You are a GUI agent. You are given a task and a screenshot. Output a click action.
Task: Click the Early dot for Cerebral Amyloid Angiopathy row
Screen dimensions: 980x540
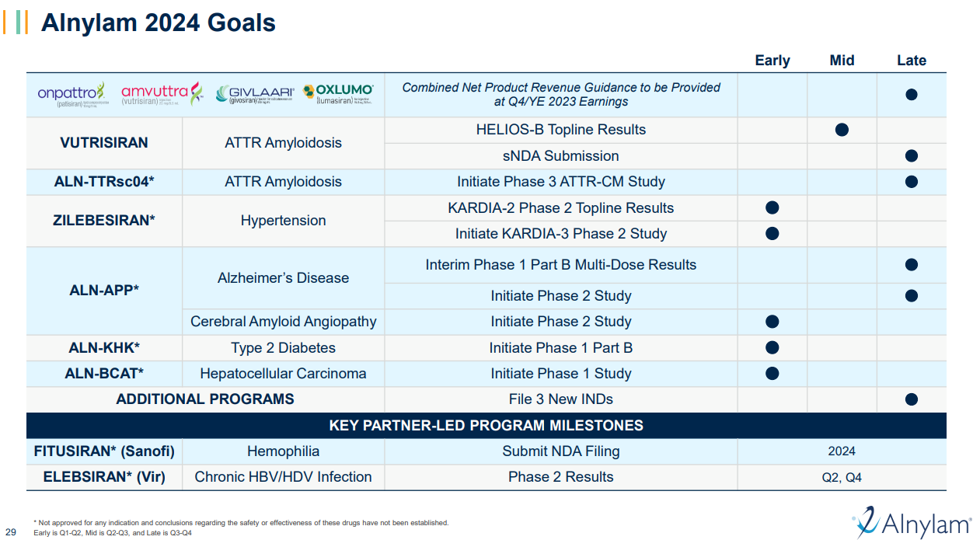(x=772, y=322)
